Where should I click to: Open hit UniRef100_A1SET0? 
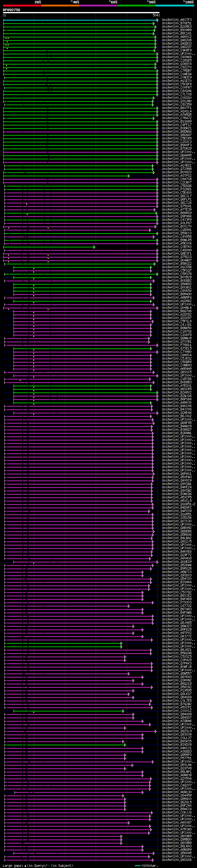pyautogui.click(x=176, y=81)
